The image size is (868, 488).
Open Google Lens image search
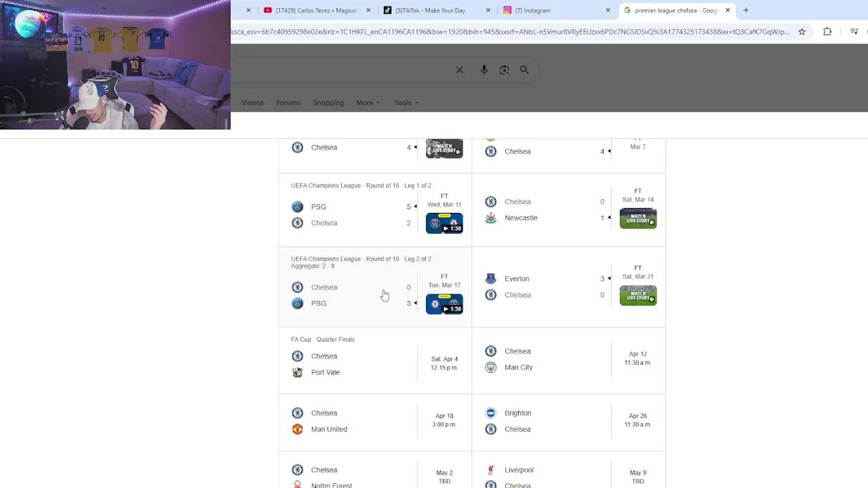(x=504, y=70)
